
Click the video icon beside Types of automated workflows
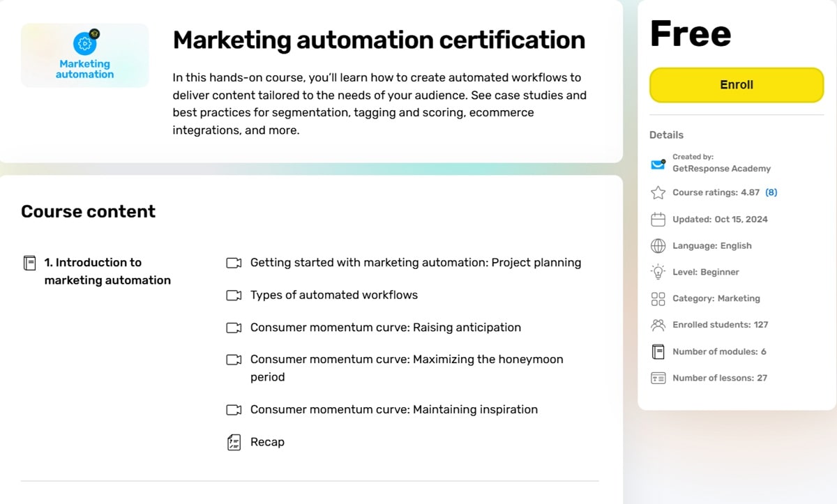tap(234, 295)
